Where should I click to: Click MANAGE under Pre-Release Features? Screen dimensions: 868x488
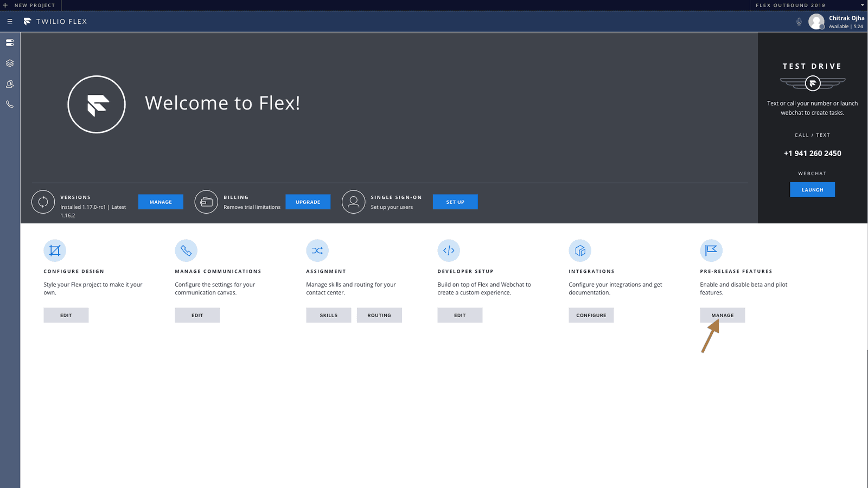click(x=722, y=315)
